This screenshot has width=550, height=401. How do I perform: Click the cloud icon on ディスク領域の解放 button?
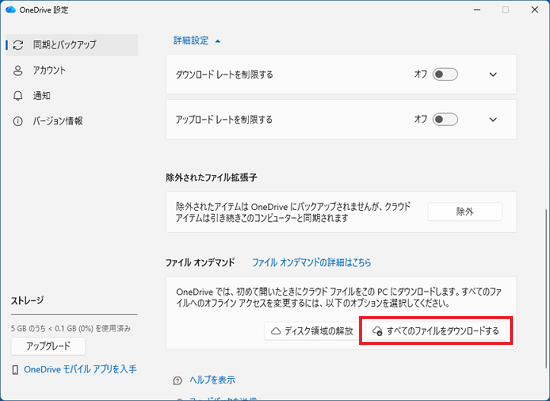(x=276, y=331)
